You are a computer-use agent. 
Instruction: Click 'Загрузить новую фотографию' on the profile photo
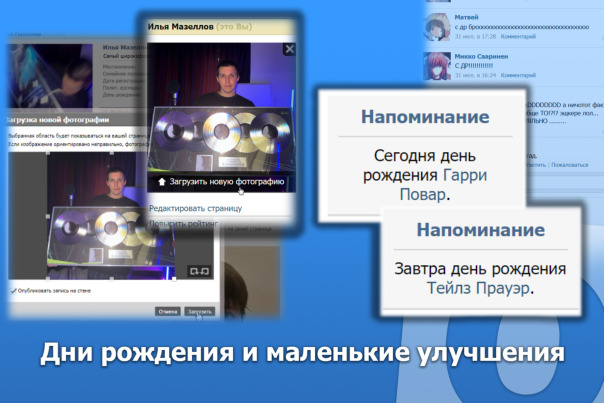tap(227, 181)
